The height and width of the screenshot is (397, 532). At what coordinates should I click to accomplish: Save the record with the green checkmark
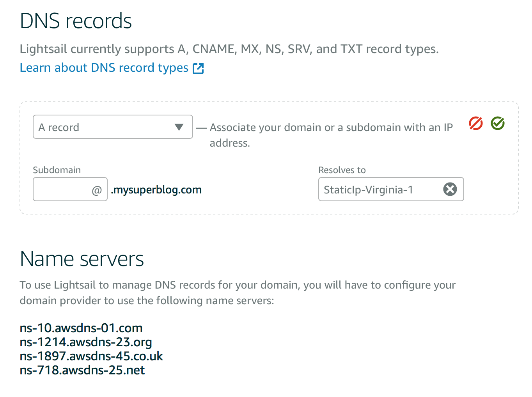[498, 123]
